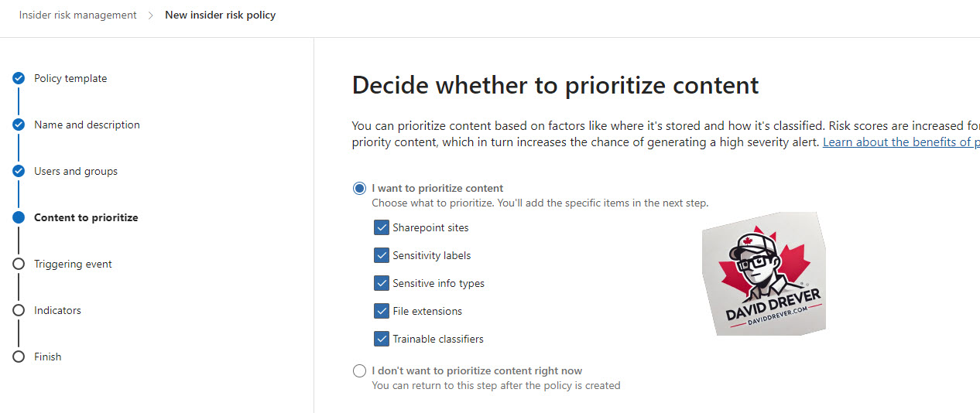Select I don't want to prioritize content
Image resolution: width=980 pixels, height=413 pixels.
pyautogui.click(x=359, y=370)
